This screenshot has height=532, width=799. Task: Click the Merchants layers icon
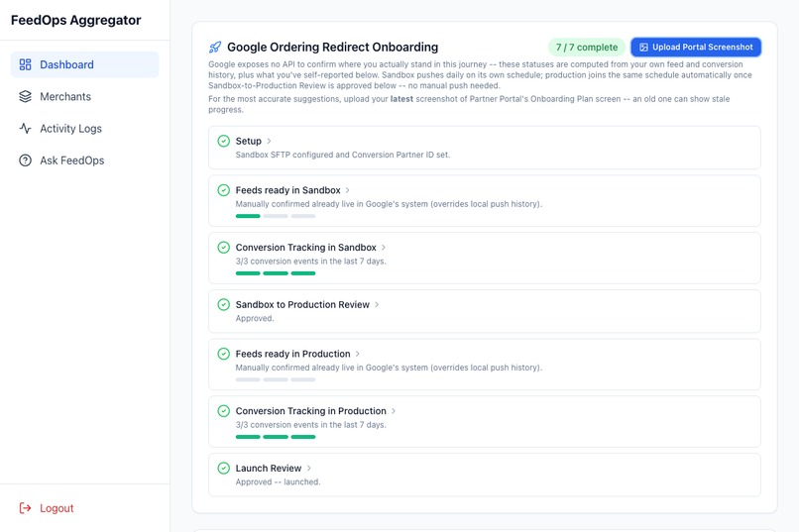pyautogui.click(x=25, y=97)
